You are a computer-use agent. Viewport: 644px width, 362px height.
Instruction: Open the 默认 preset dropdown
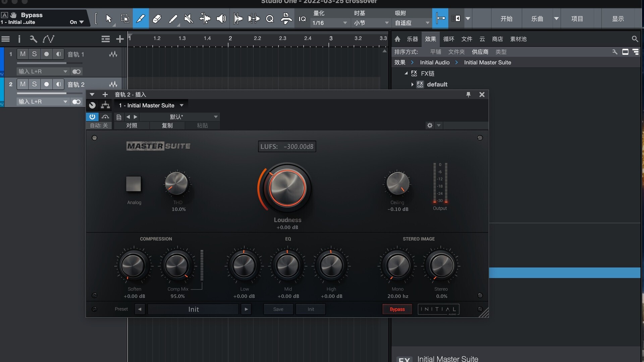[x=179, y=117]
